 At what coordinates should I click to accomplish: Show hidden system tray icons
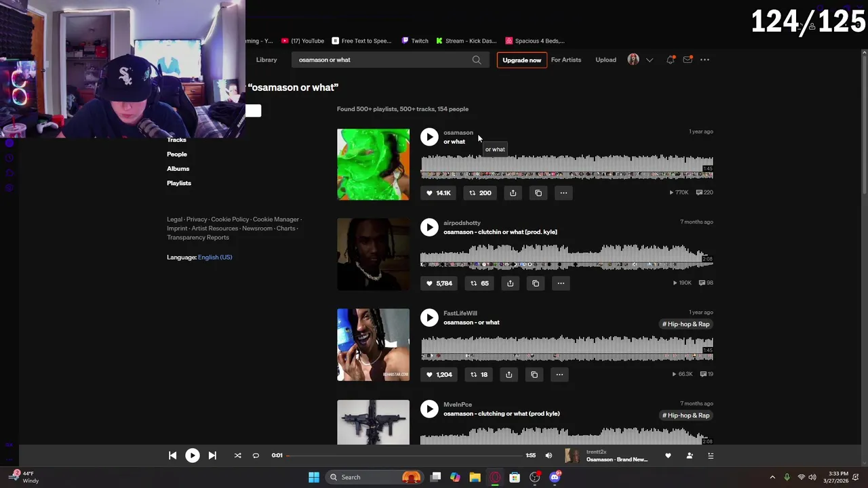(x=772, y=477)
